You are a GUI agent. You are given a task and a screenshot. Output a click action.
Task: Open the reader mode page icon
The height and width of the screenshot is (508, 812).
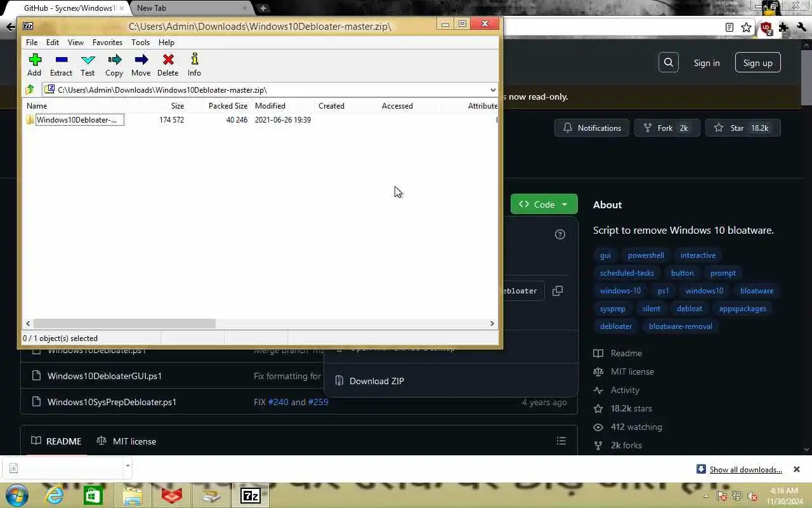730,27
